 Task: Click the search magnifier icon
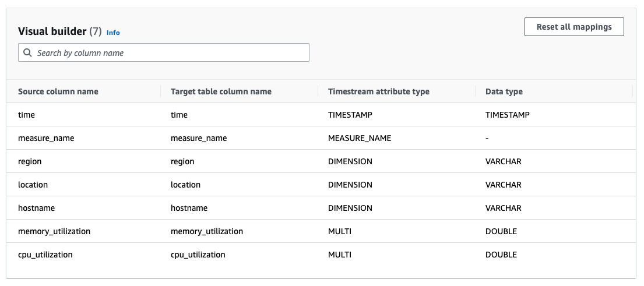pos(27,53)
